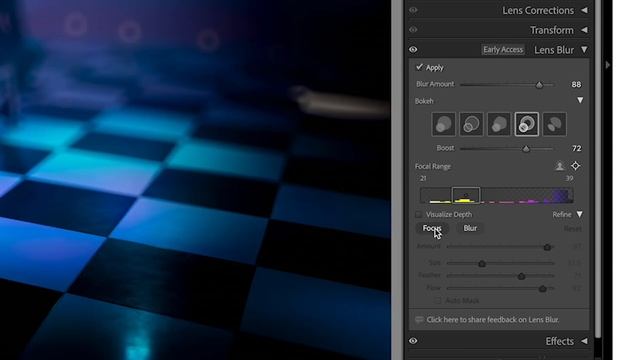Click the Amount brush slider handle

coord(547,247)
